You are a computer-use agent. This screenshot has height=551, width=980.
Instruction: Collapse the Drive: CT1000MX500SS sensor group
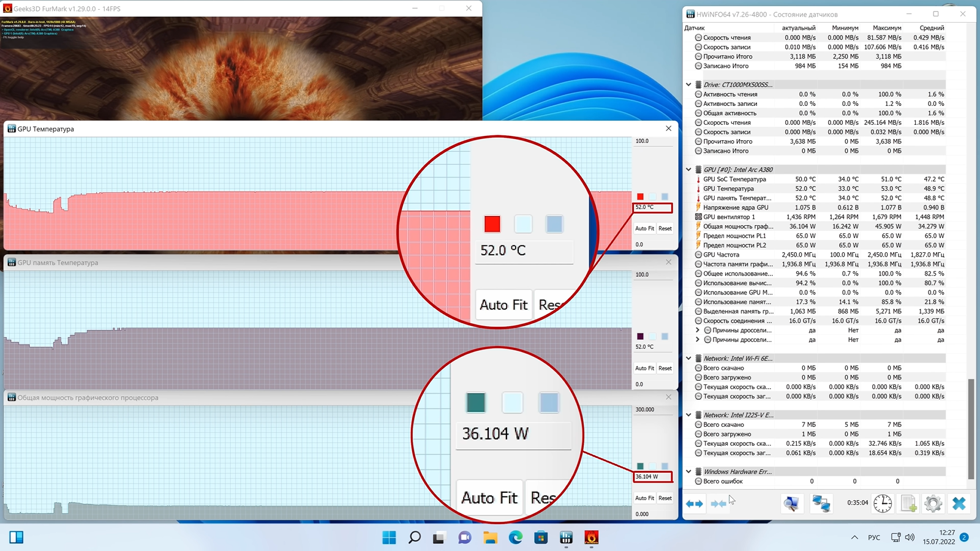688,84
